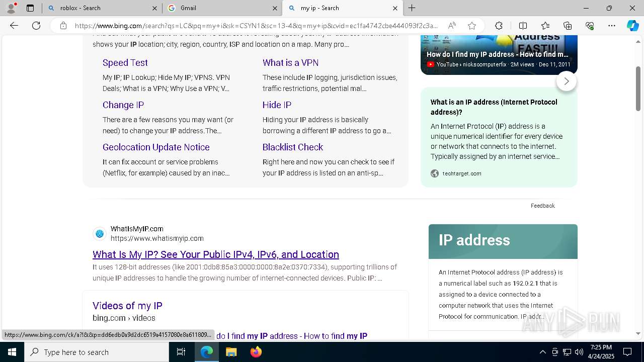The height and width of the screenshot is (362, 644).
Task: Show hidden tray icons chevron
Action: 542,352
